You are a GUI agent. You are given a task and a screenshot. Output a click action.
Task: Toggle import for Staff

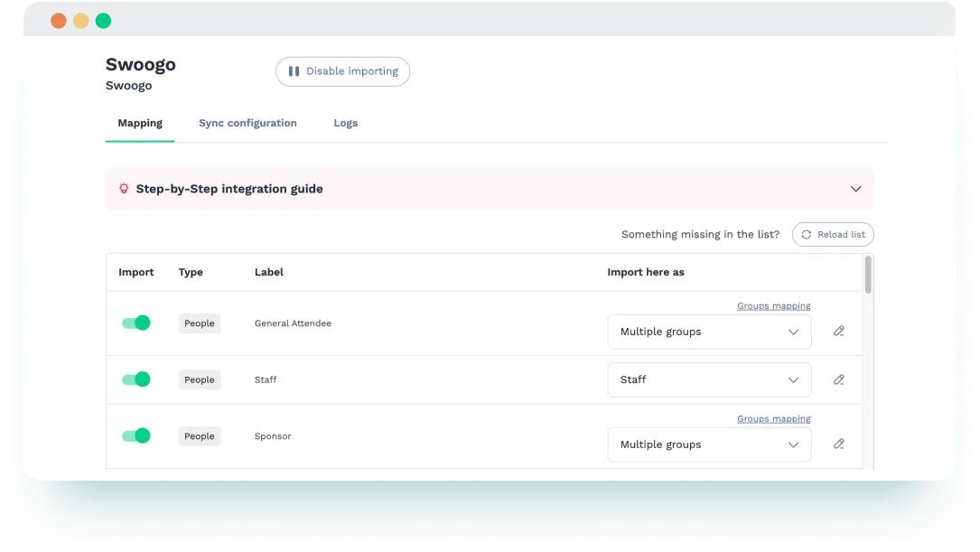(135, 379)
